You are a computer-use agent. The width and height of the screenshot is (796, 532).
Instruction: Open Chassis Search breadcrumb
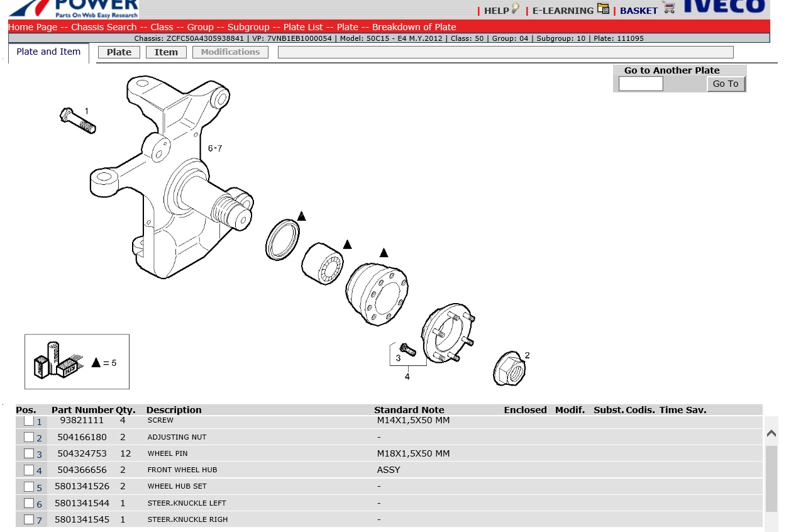point(104,27)
